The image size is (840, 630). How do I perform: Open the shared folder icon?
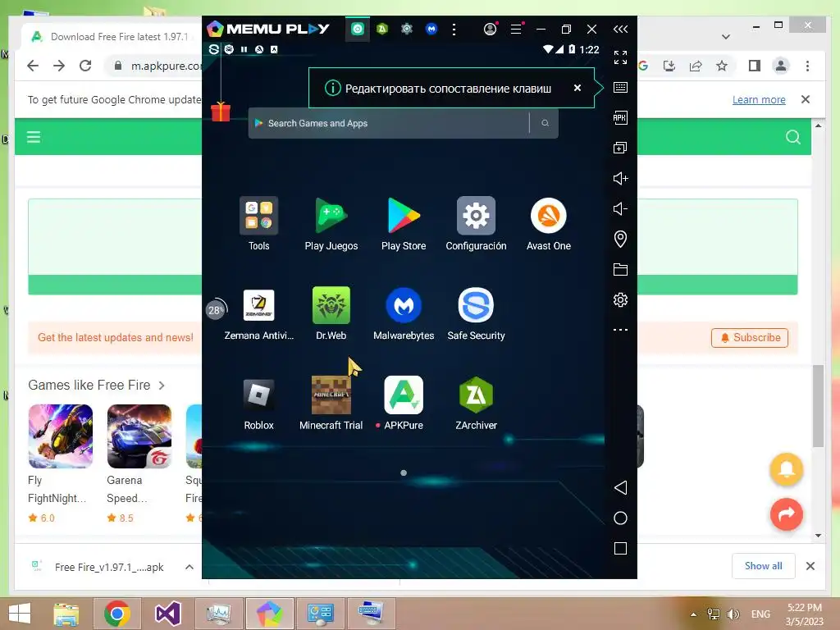620,269
